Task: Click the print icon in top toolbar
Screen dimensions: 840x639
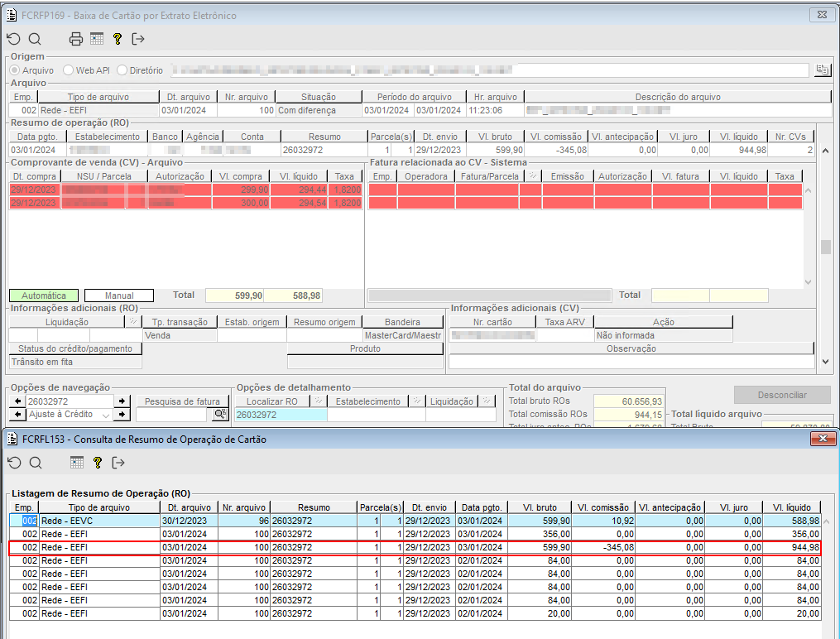Action: tap(76, 39)
